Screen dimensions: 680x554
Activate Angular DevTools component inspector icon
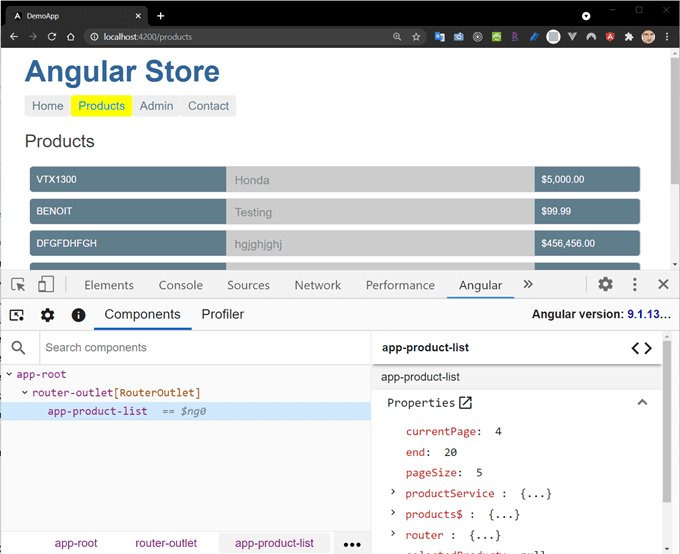(x=16, y=315)
